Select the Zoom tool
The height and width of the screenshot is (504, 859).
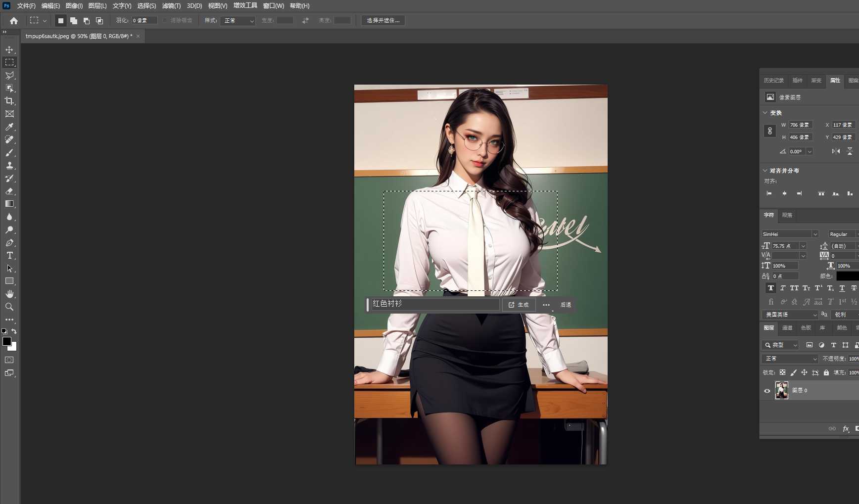(9, 307)
